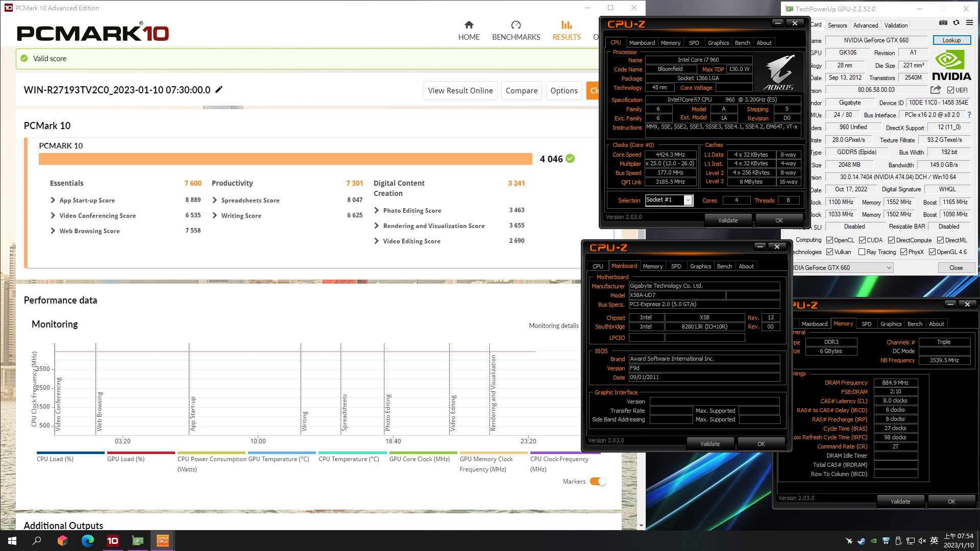The height and width of the screenshot is (551, 980).
Task: Switch to Advanced tab in GPU-Z
Action: [x=866, y=25]
